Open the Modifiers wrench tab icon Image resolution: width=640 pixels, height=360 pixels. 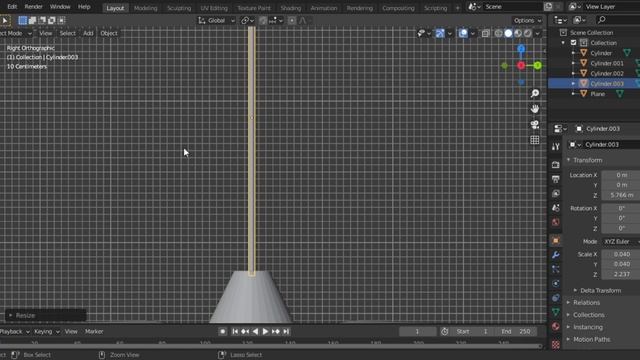556,255
